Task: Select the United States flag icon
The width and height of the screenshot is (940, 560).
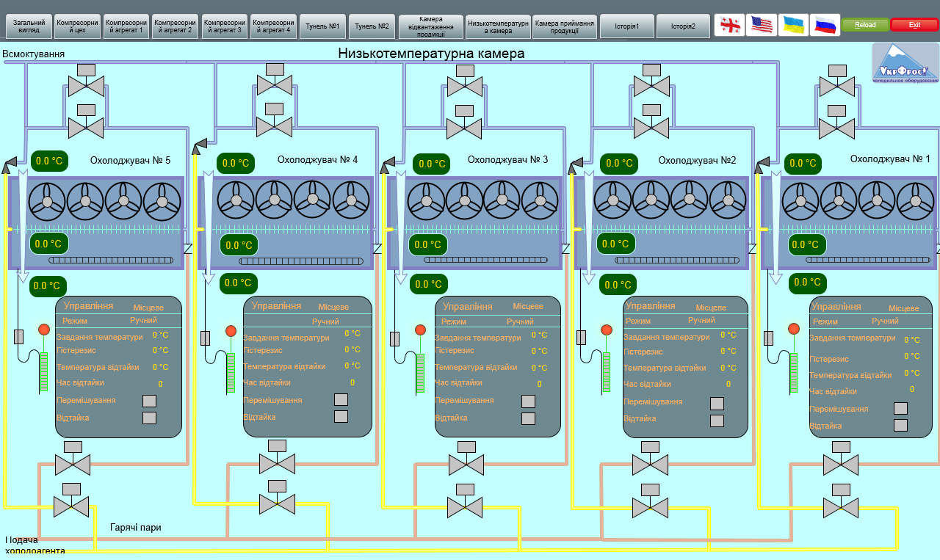Action: (x=762, y=25)
